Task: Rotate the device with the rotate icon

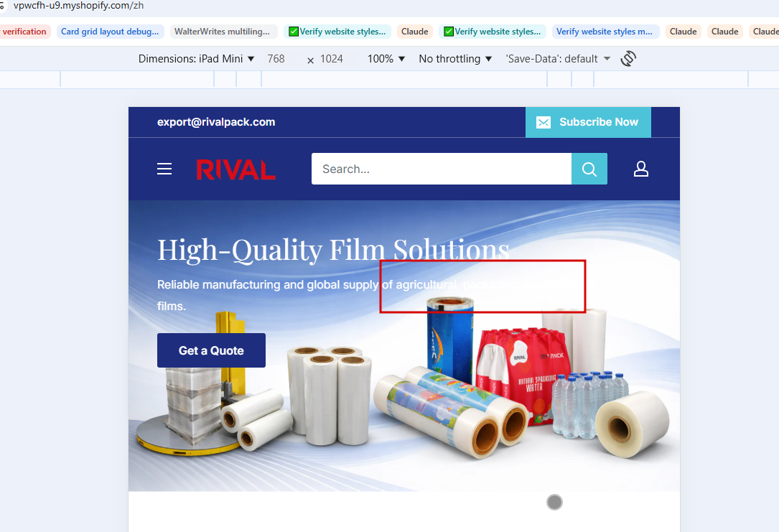Action: pyautogui.click(x=628, y=59)
